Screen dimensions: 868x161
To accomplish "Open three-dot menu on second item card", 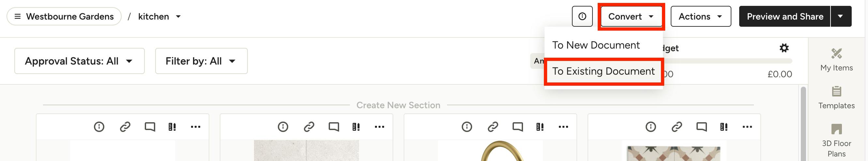I will (380, 127).
